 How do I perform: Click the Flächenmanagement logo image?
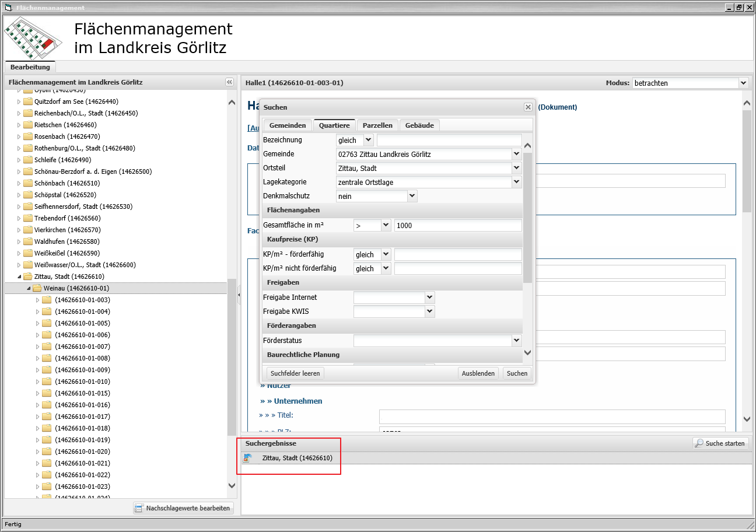(33, 38)
